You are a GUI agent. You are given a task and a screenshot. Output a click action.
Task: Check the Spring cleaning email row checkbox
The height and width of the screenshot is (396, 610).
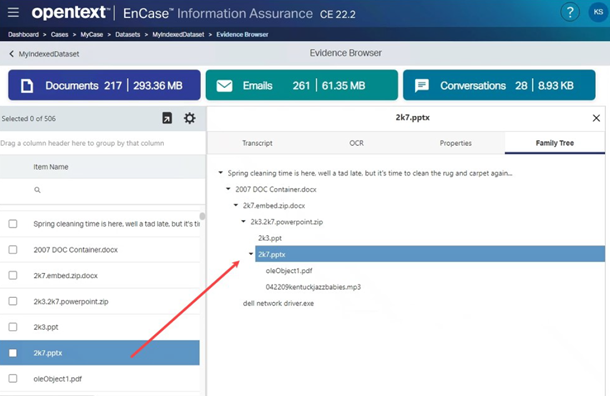tap(13, 224)
